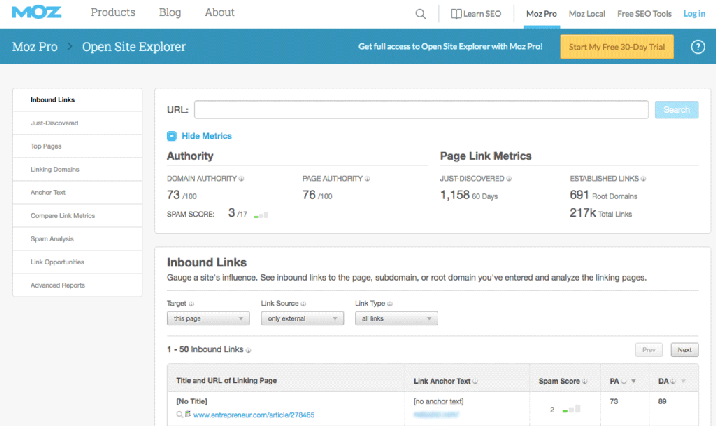Open the Link Type dropdown showing all links
The image size is (716, 426).
pyautogui.click(x=396, y=318)
